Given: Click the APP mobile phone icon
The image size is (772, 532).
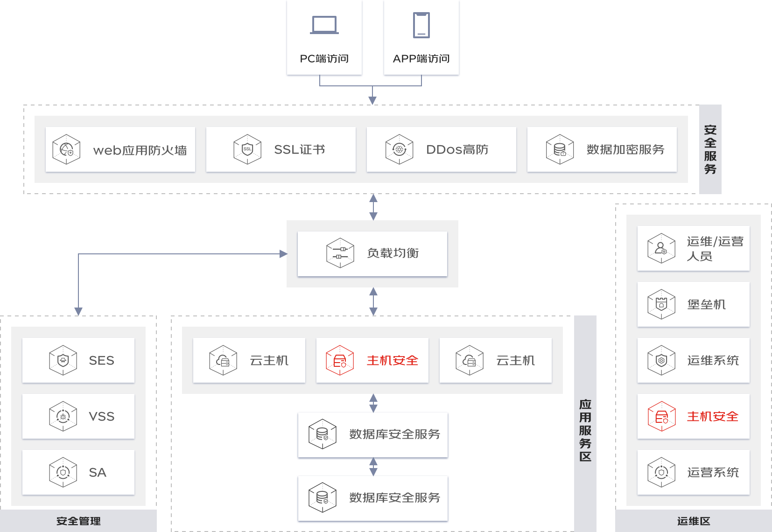Looking at the screenshot, I should pos(421,25).
